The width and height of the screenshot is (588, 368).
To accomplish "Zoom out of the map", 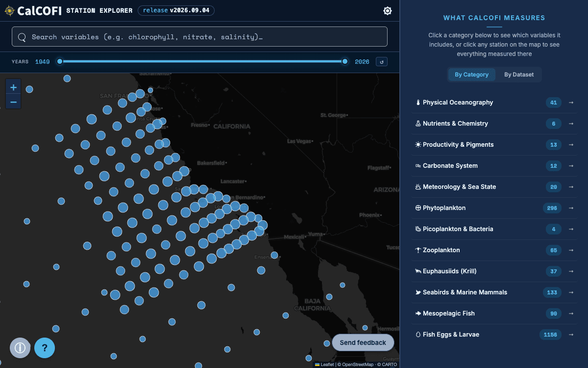I will pos(13,102).
